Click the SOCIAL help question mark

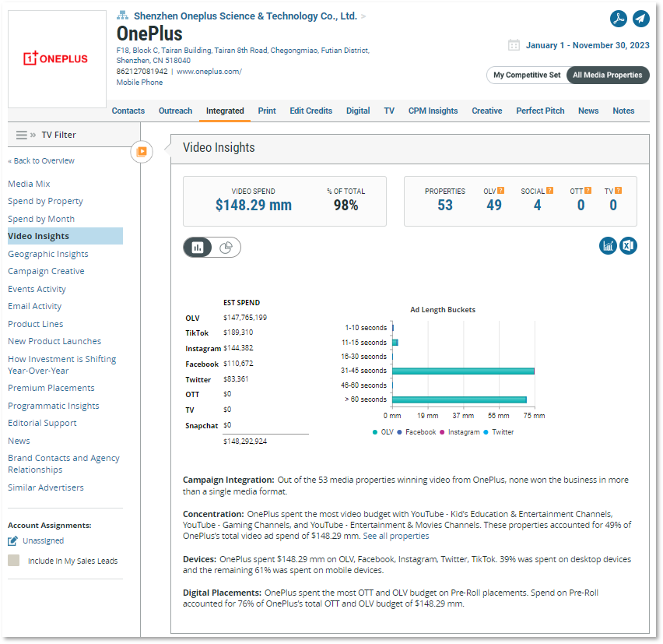click(x=549, y=191)
